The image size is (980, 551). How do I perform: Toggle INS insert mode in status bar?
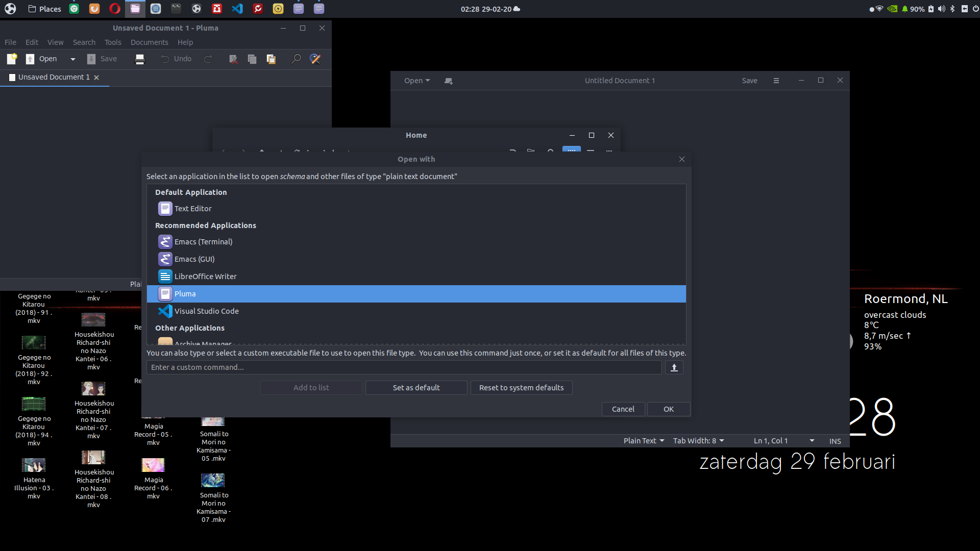(x=835, y=441)
